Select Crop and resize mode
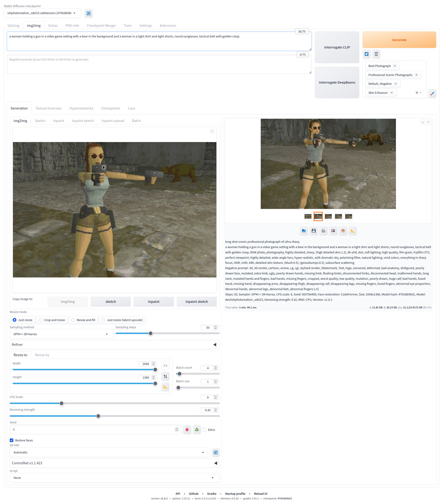Viewport: 443px width, 504px height. pyautogui.click(x=52, y=320)
